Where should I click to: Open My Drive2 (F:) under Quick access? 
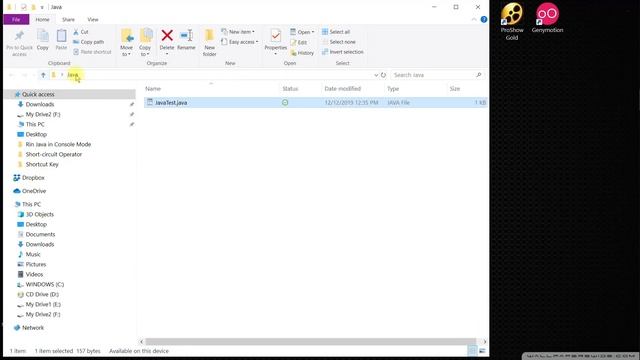tap(43, 114)
